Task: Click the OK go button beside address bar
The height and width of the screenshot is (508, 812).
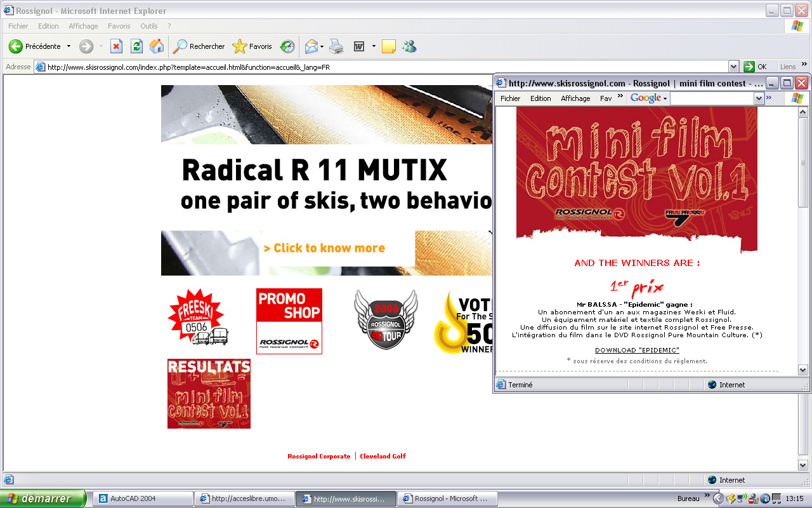Action: pos(756,67)
